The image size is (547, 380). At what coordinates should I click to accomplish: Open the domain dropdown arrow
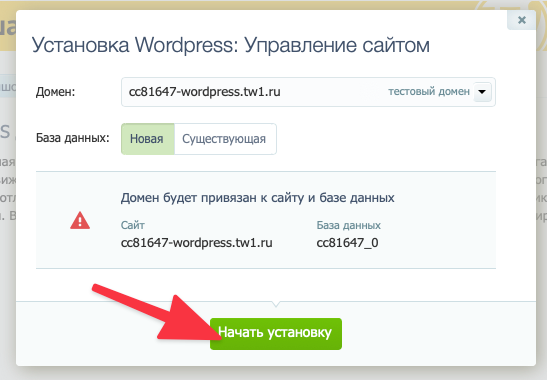coord(482,92)
